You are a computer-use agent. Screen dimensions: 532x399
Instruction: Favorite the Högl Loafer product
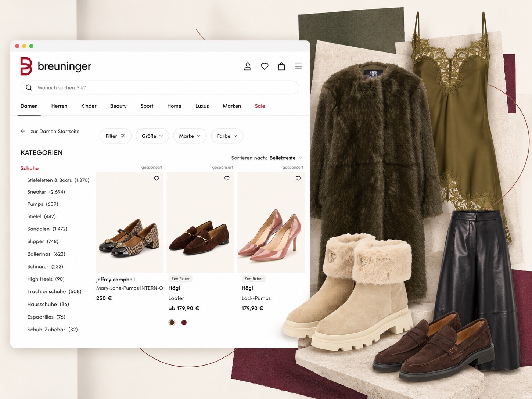[x=227, y=179]
